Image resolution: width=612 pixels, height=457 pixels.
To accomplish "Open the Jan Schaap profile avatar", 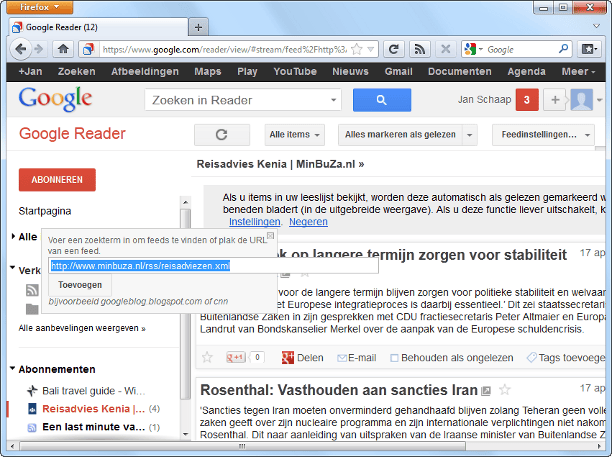I will pyautogui.click(x=582, y=100).
